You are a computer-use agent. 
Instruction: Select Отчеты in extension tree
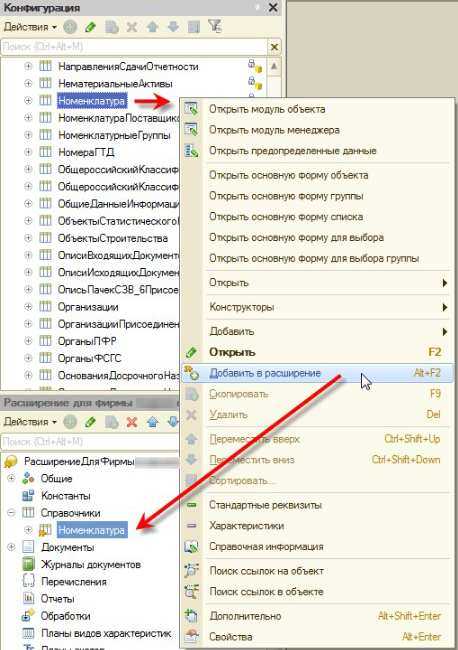58,599
